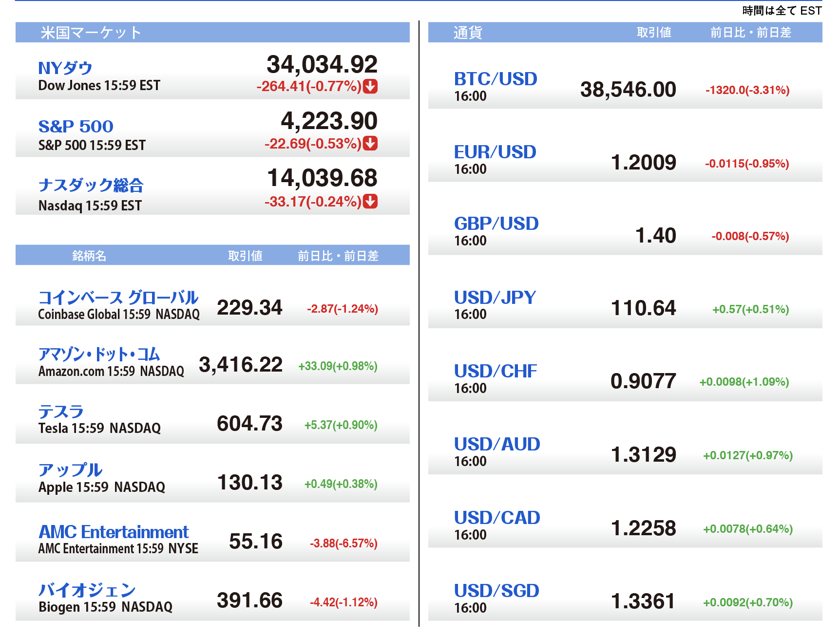This screenshot has width=840, height=637.
Task: Open the アマゾン・ドット・コム stock entry
Action: 99,354
